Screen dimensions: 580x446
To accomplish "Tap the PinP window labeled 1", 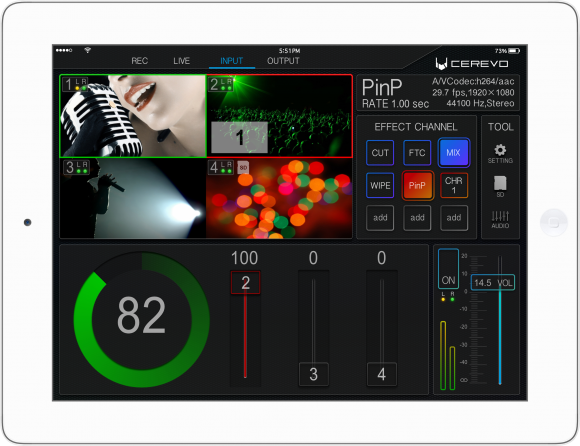I will [x=239, y=137].
